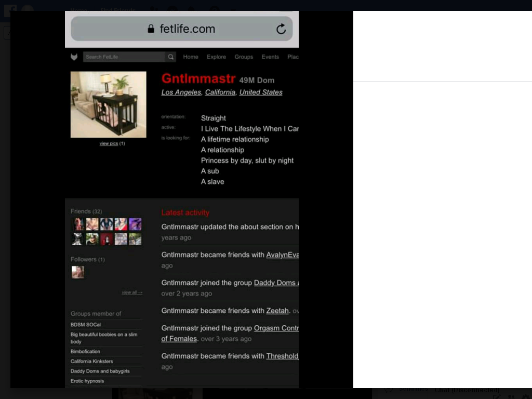Follow the California location link
532x399 pixels.
click(x=220, y=92)
